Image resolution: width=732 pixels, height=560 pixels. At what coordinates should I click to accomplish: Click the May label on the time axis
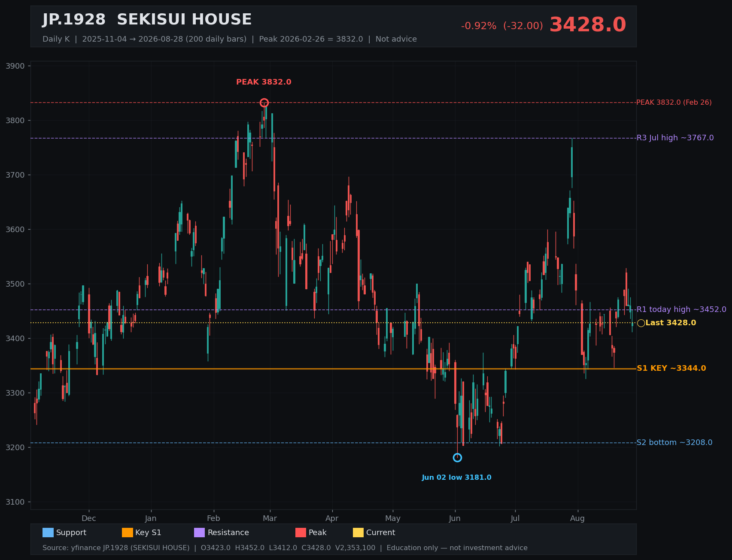pyautogui.click(x=393, y=518)
